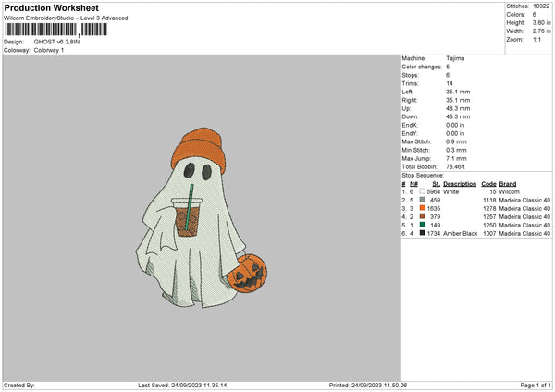Click the Brand column header
This screenshot has height=392, width=555.
pos(508,184)
